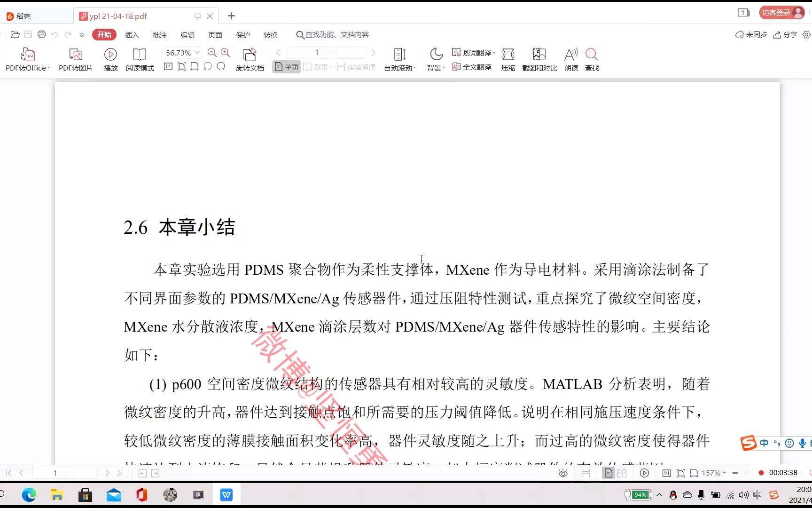Enter 阅读模式 reading mode
The image size is (812, 508).
click(140, 60)
